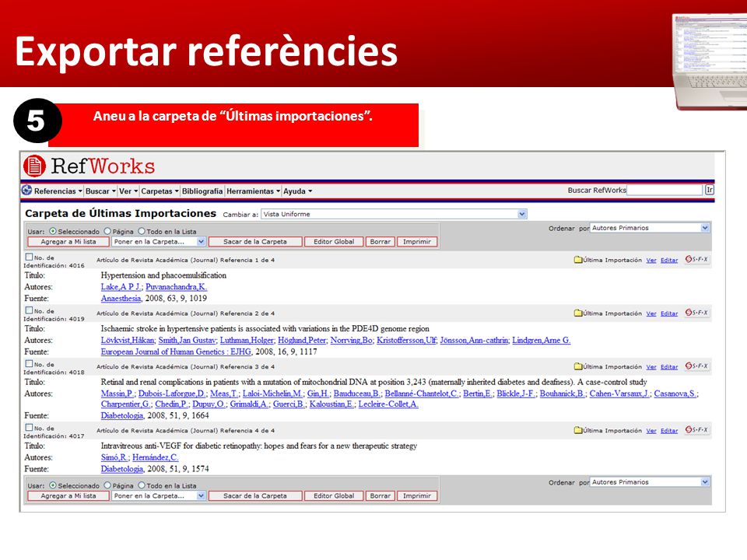Click Ver link for reference 4016
Viewport: 747px width, 560px height.
pyautogui.click(x=651, y=260)
